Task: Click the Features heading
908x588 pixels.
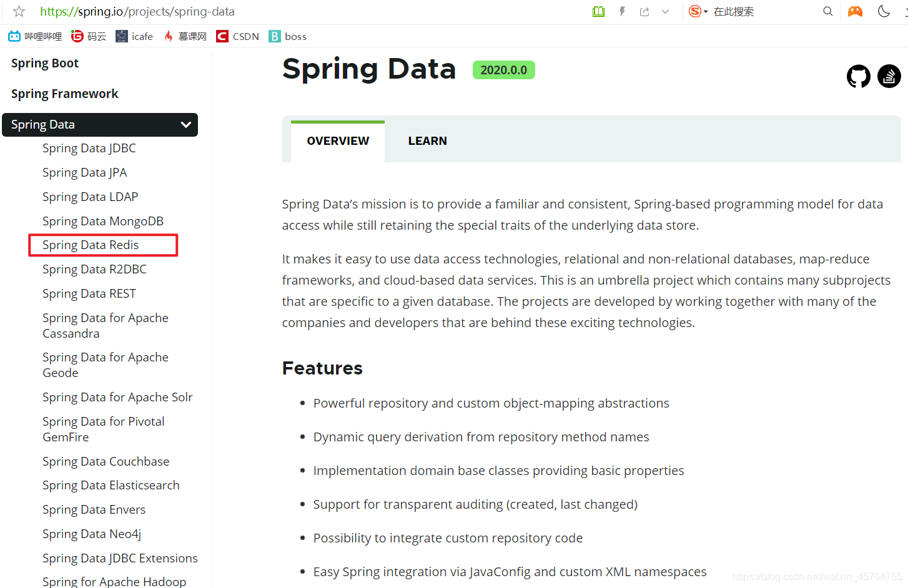Action: [x=322, y=368]
